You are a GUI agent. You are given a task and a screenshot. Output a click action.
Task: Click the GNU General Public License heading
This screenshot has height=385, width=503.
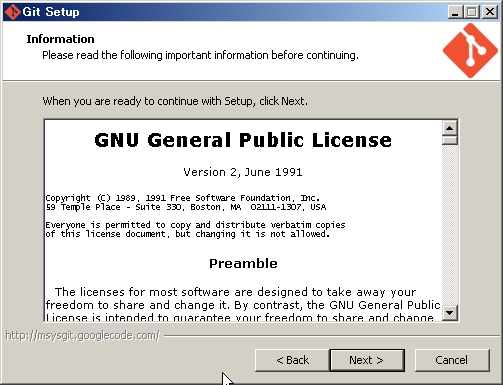click(x=243, y=140)
